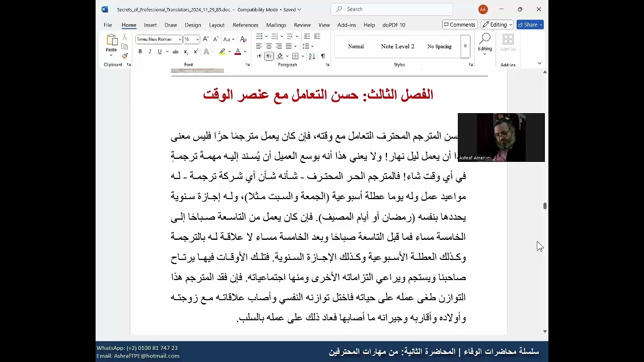Click the Search box

coord(391,9)
